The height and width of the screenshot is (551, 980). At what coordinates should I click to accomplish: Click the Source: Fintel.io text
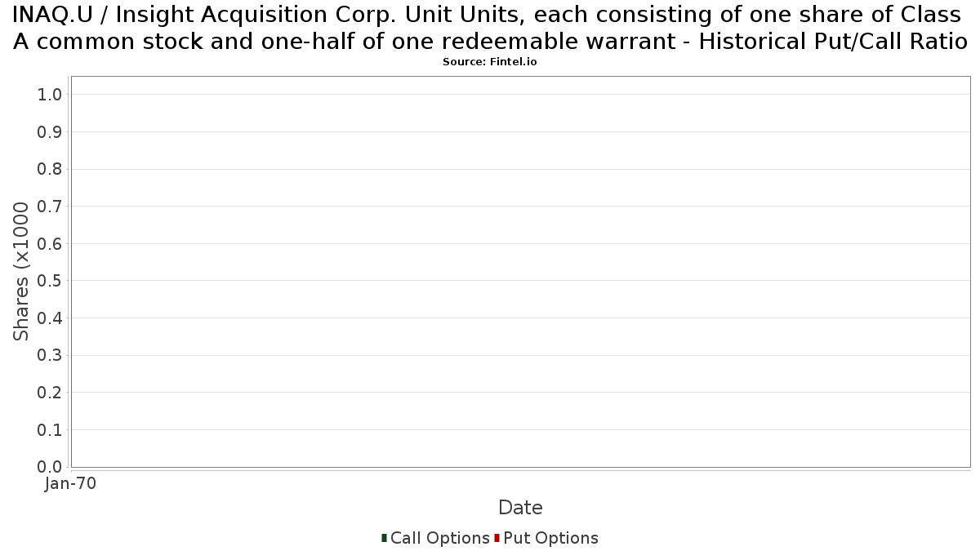[x=490, y=62]
